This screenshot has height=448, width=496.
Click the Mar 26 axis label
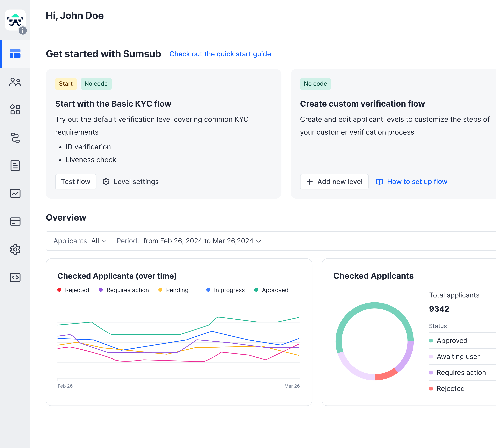pos(292,386)
